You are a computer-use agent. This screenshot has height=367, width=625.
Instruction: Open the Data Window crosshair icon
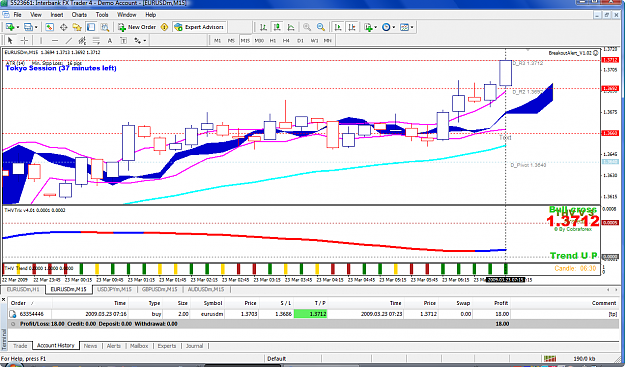click(63, 27)
